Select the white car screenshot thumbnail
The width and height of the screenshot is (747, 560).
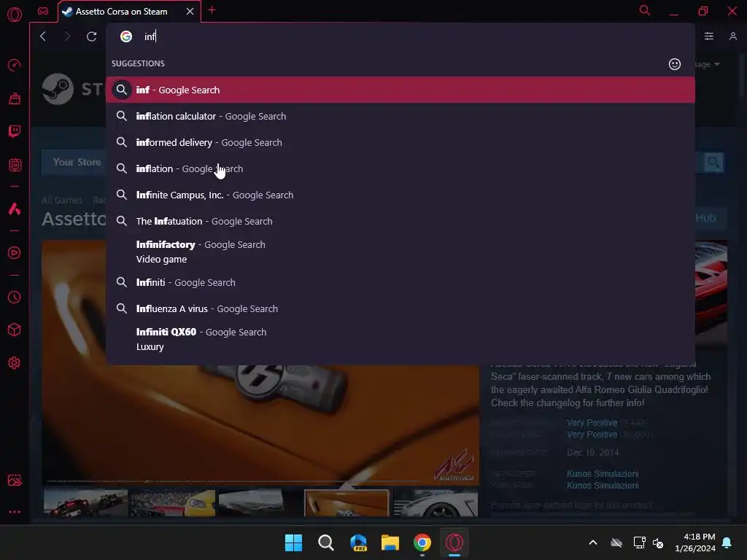click(x=436, y=502)
